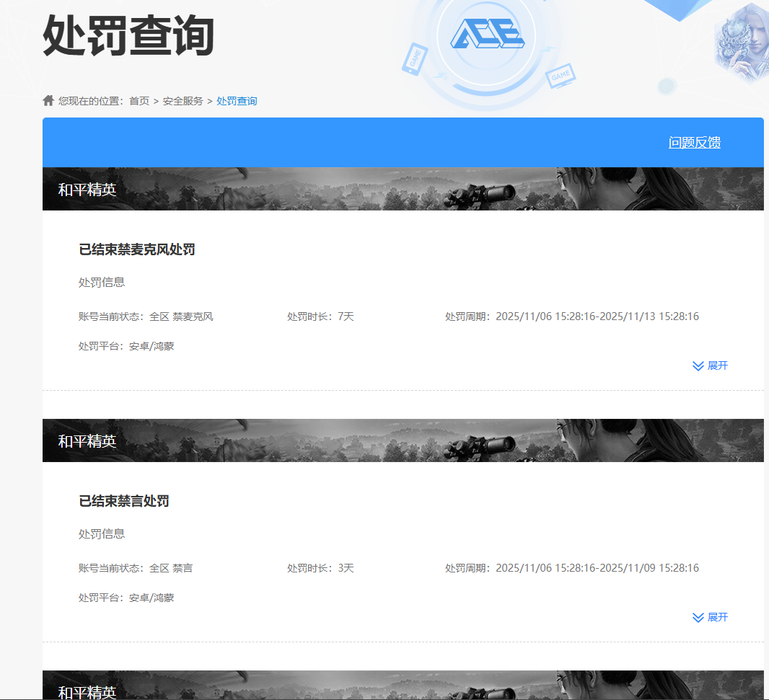Go to 首页 in the breadcrumb
This screenshot has height=700, width=769.
pyautogui.click(x=139, y=101)
